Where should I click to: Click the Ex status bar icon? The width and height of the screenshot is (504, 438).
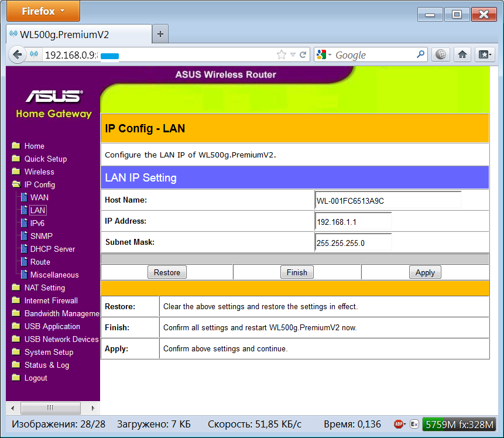[414, 425]
